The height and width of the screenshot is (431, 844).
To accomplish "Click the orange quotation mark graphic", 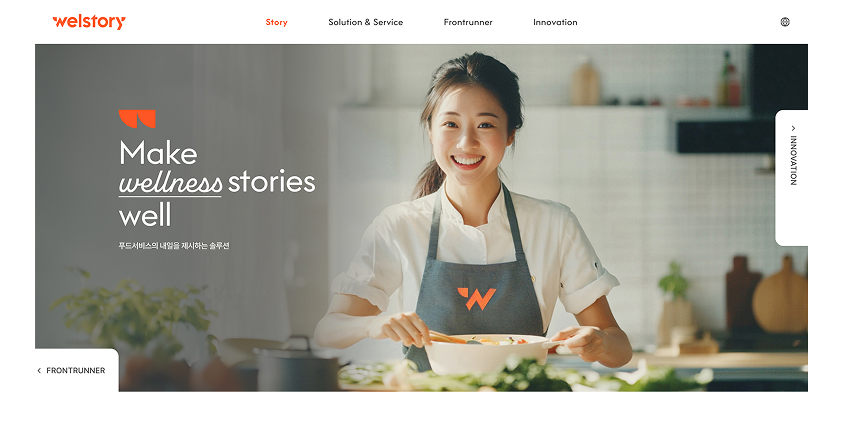I will 137,119.
